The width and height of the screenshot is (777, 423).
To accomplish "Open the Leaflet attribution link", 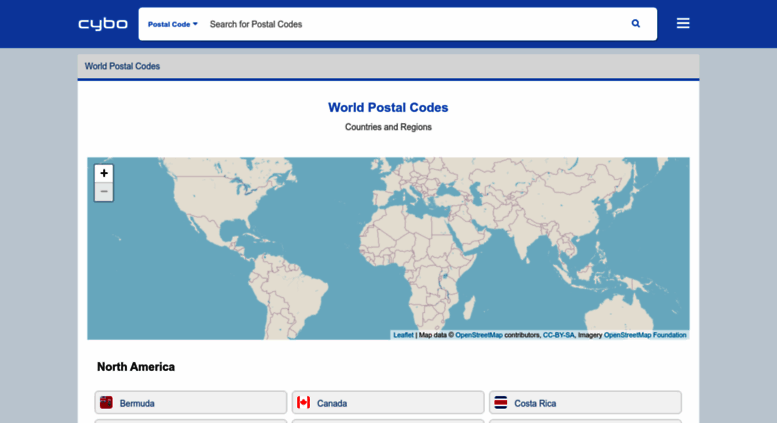I will coord(403,335).
